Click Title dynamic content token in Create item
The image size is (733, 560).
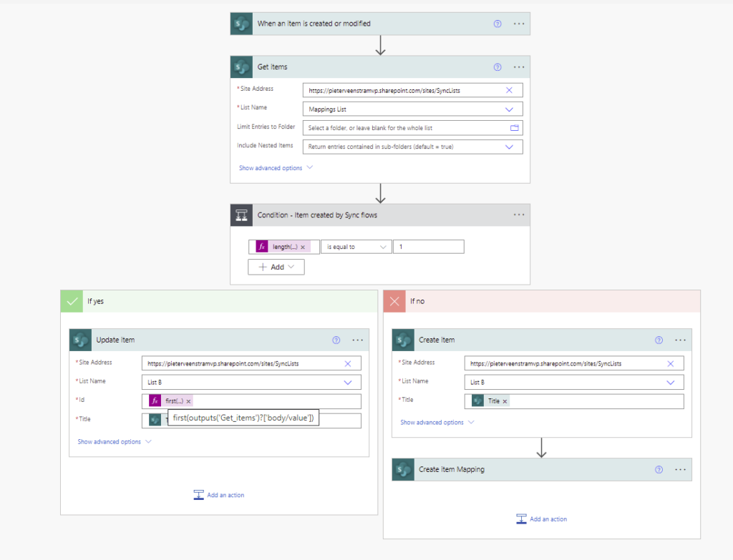tap(490, 401)
